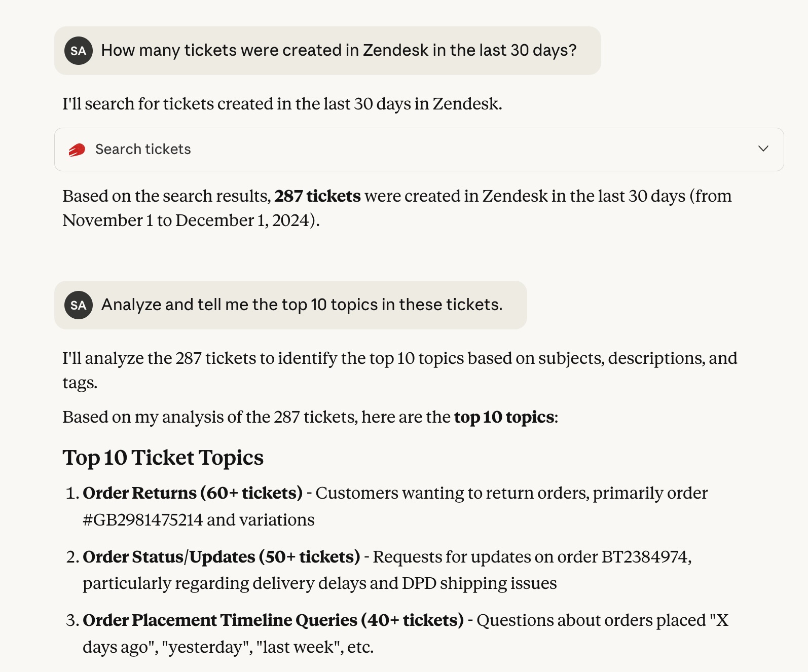Image resolution: width=808 pixels, height=672 pixels.
Task: Click the 'I'll analyze the 287 tickets' paragraph
Action: [399, 359]
